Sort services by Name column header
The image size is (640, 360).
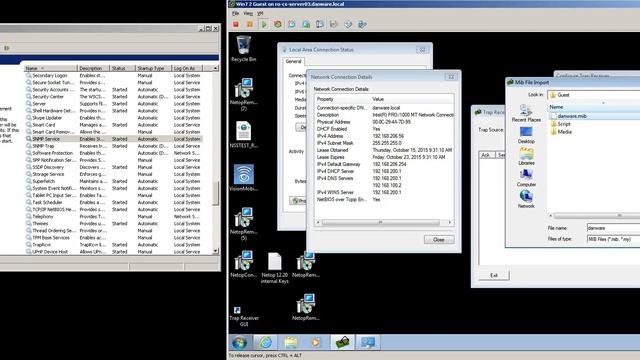[x=51, y=68]
